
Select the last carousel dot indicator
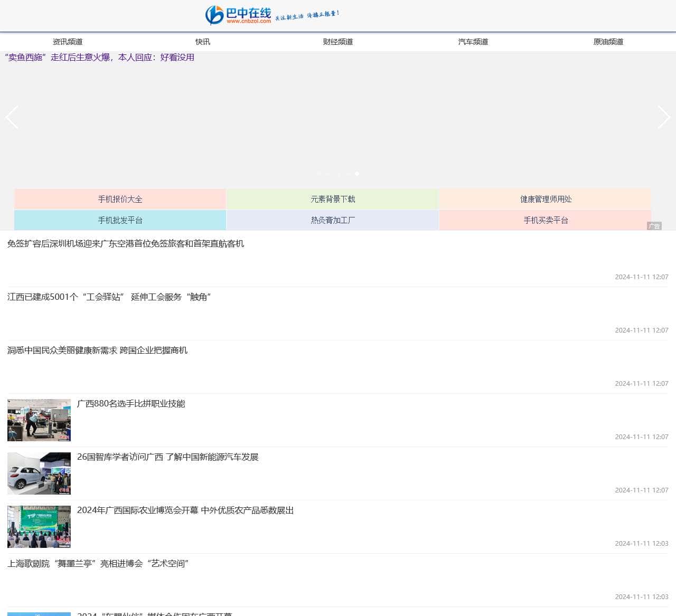[x=357, y=173]
